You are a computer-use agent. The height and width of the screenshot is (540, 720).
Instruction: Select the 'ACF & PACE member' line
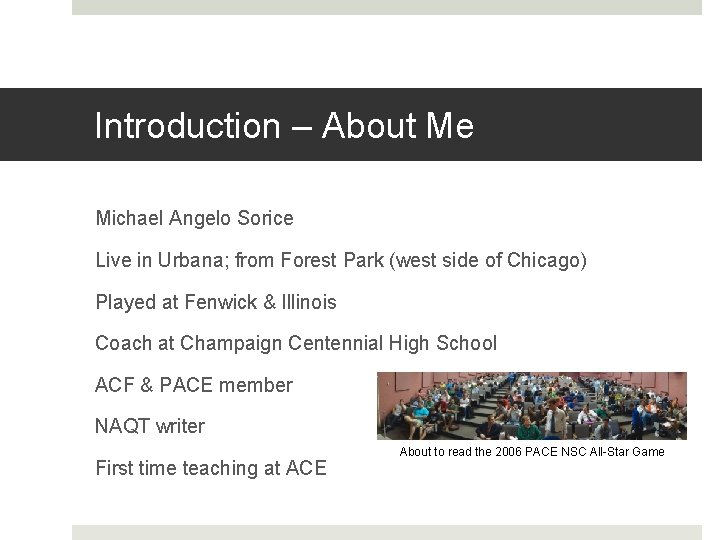pyautogui.click(x=193, y=385)
